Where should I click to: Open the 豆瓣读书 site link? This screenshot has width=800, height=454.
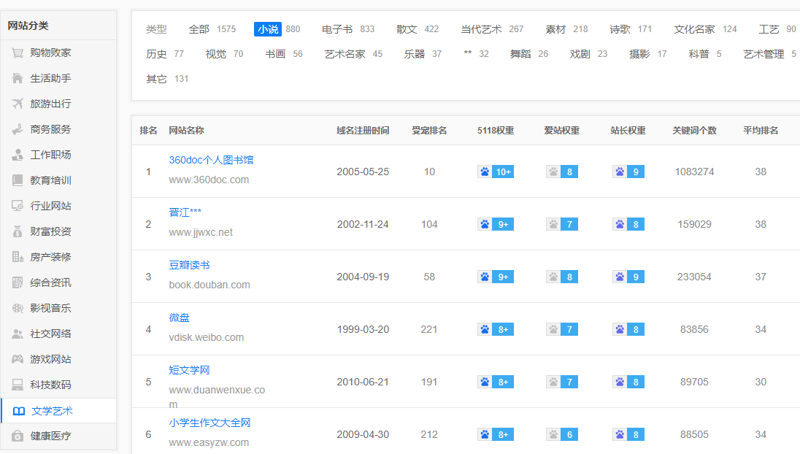click(189, 265)
